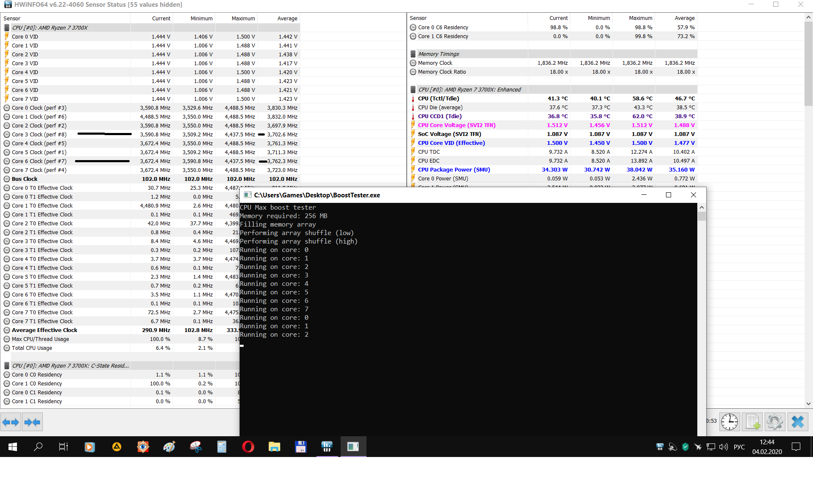Select 'CPU [#0]: AMD Ryzen 7 3700X: Enhanced' header
Screen dimensions: 813x504
(552, 90)
